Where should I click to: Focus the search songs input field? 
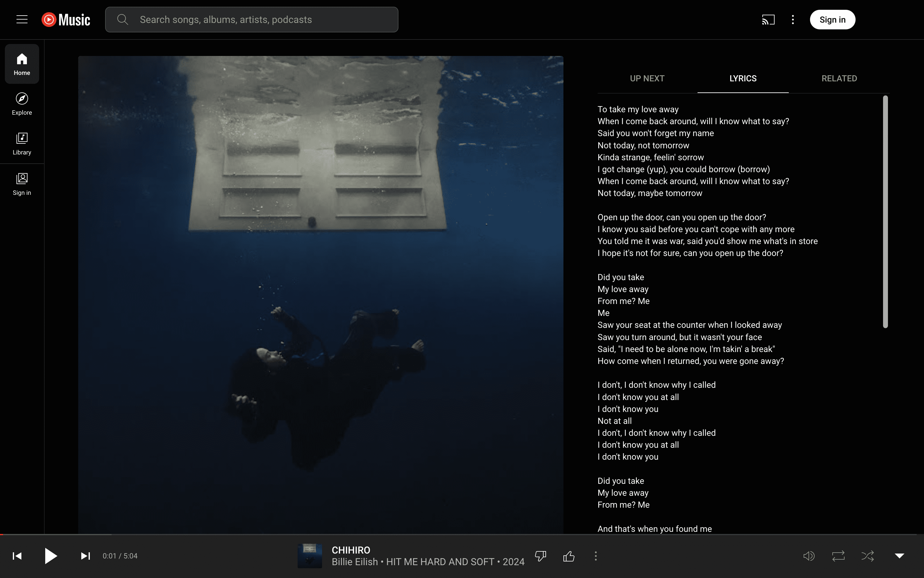click(x=252, y=20)
